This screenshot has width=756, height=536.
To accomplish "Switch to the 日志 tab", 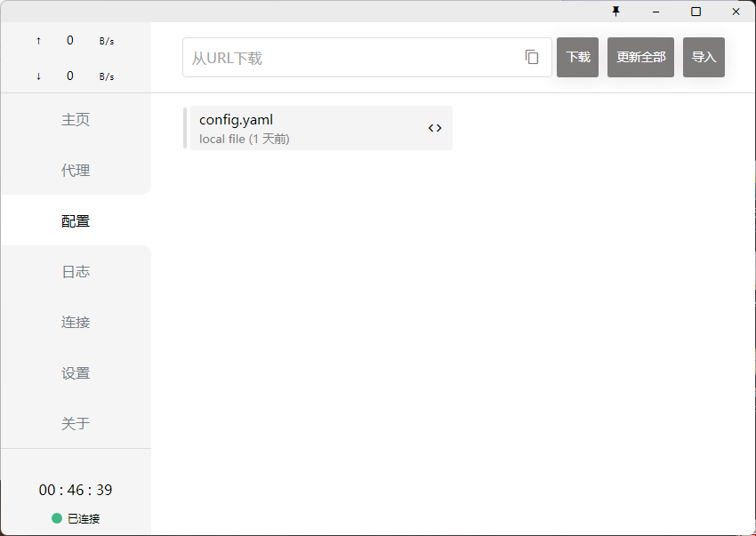I will point(76,272).
